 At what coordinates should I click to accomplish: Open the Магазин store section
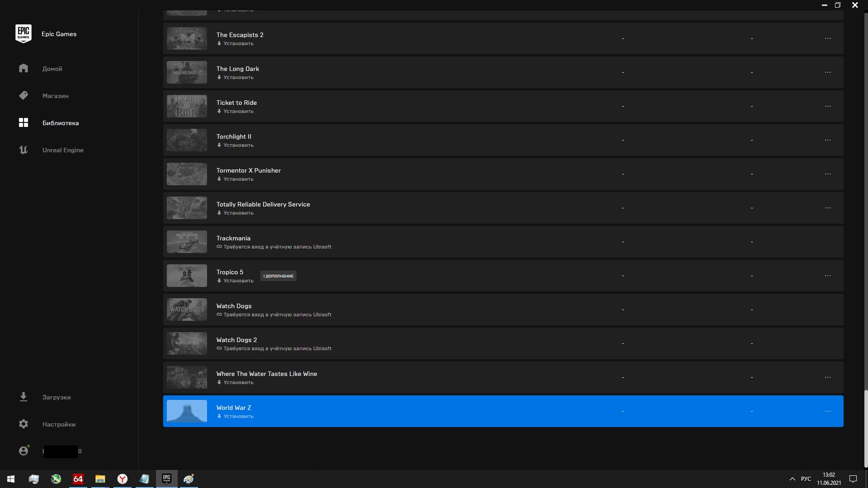[x=56, y=96]
